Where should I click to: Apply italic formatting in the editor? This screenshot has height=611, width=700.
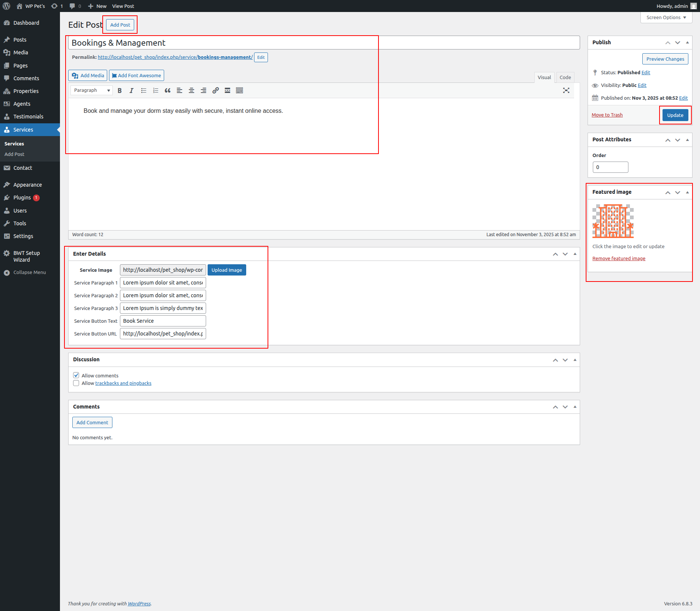[x=132, y=90]
